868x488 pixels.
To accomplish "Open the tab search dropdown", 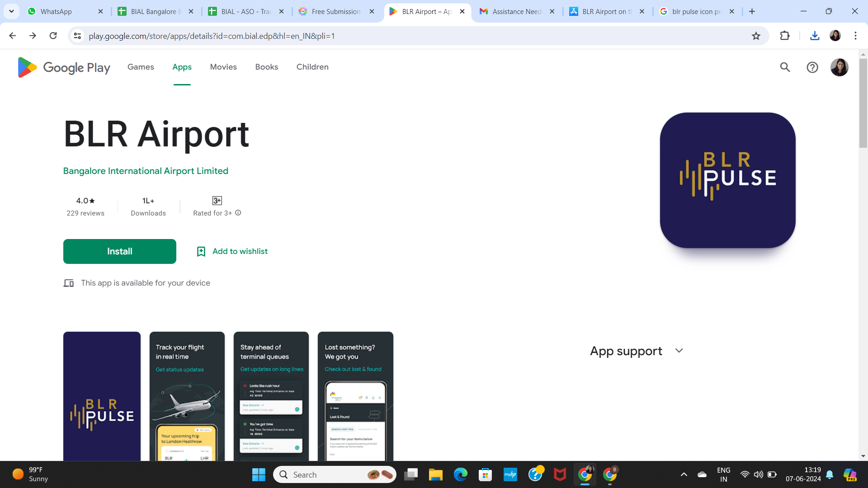I will click(x=11, y=11).
